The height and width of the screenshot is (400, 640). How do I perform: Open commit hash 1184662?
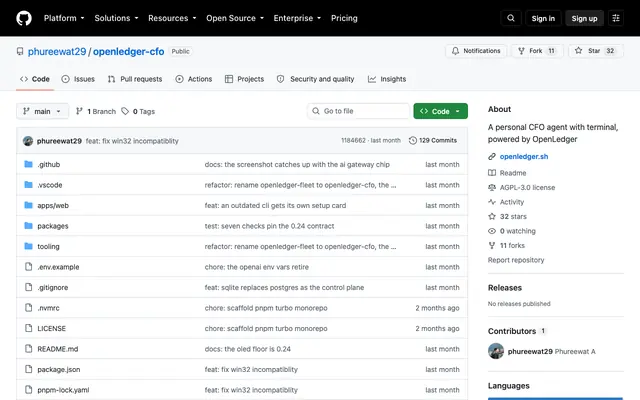tap(353, 140)
